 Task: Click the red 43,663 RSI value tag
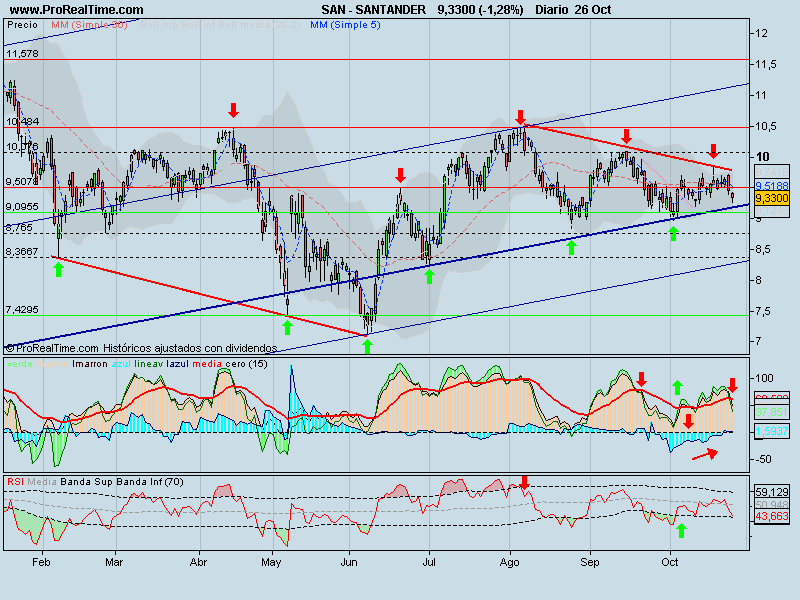click(771, 516)
